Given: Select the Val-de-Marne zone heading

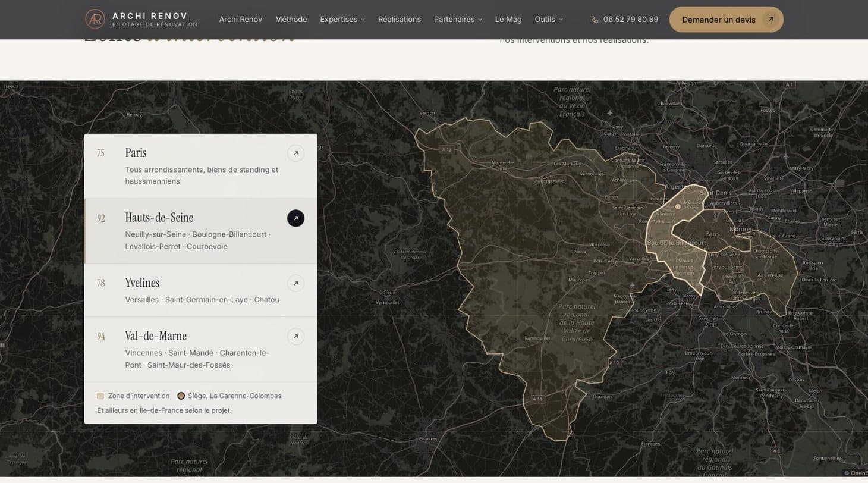Looking at the screenshot, I should tap(156, 336).
